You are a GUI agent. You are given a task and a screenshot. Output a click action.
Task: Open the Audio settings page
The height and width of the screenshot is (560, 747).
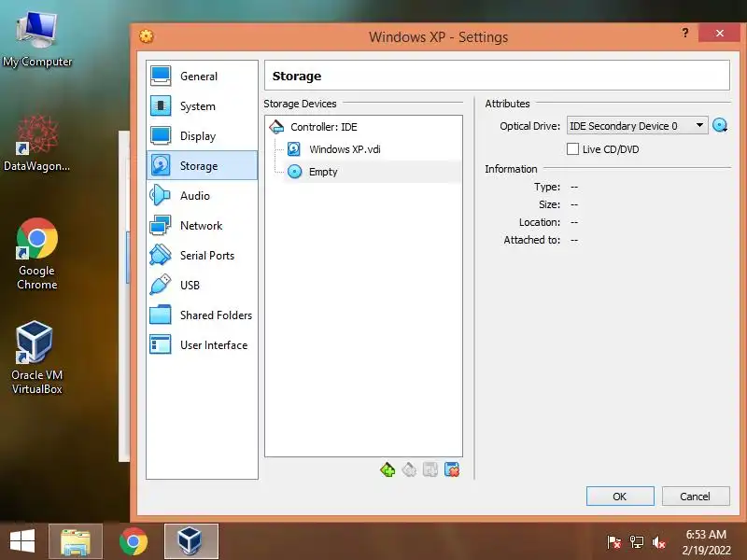202,196
